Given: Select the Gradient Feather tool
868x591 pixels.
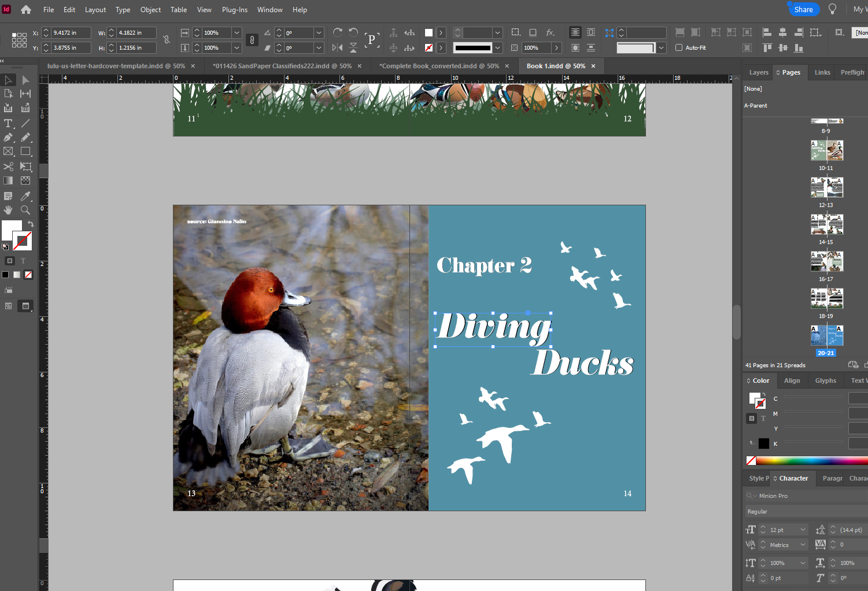Looking at the screenshot, I should (x=25, y=180).
